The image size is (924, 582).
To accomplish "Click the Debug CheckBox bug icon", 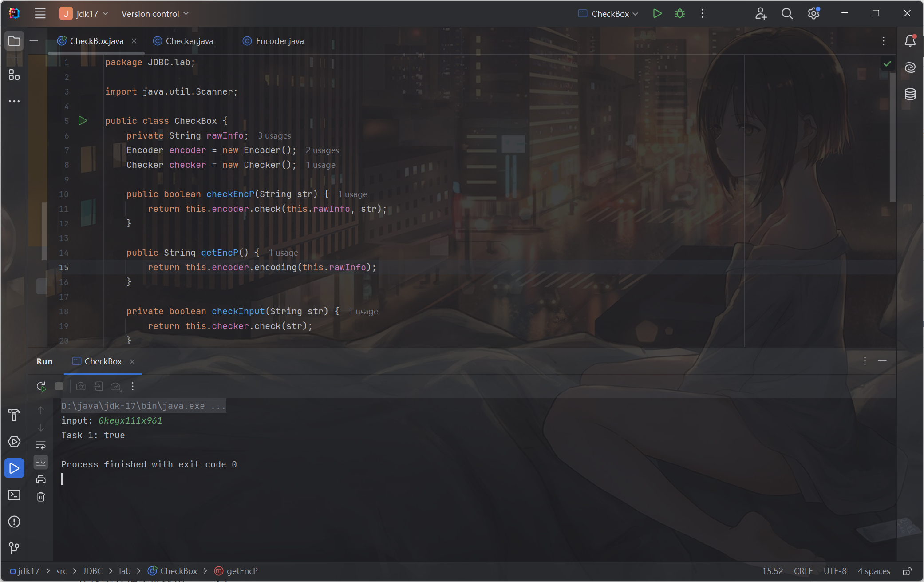I will pyautogui.click(x=679, y=14).
